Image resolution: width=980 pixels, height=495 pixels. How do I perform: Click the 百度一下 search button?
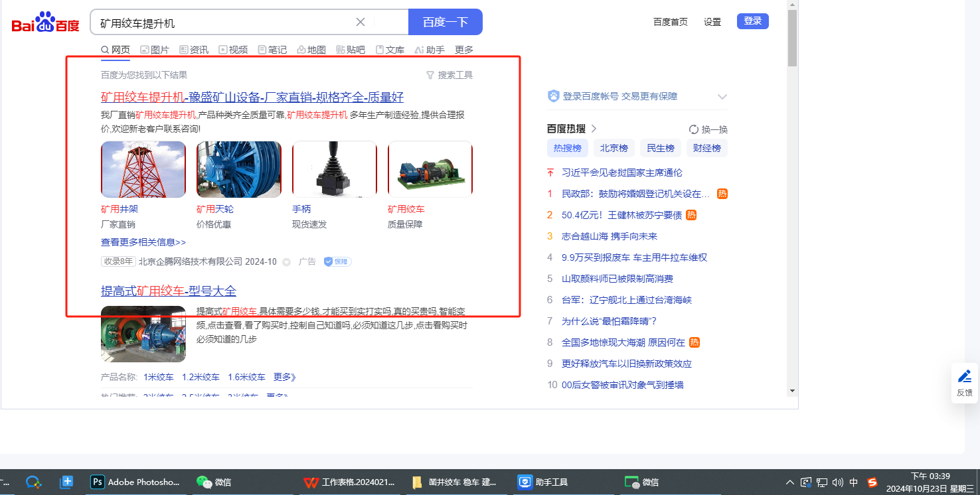click(x=446, y=22)
